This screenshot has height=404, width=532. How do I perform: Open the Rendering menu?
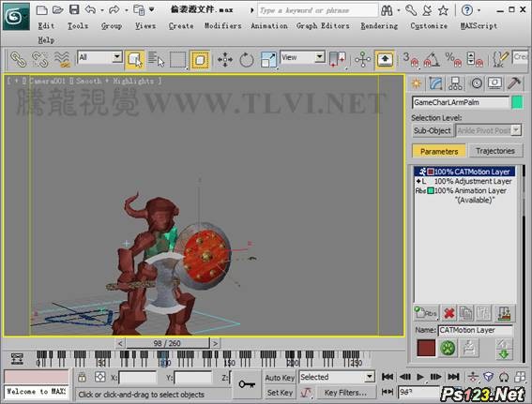pyautogui.click(x=379, y=25)
